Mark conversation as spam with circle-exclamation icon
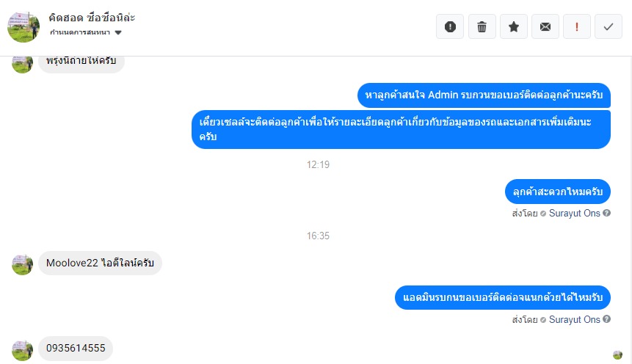 450,26
